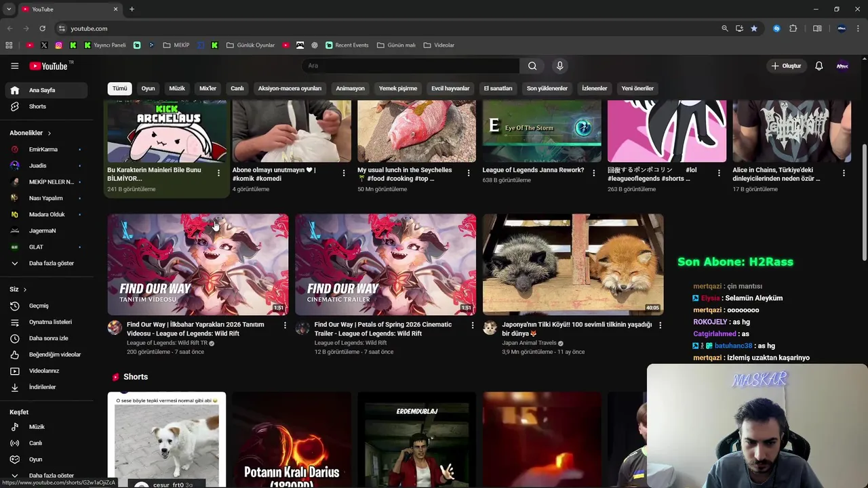Reload the page in Chrome
This screenshot has height=488, width=868.
(42, 28)
